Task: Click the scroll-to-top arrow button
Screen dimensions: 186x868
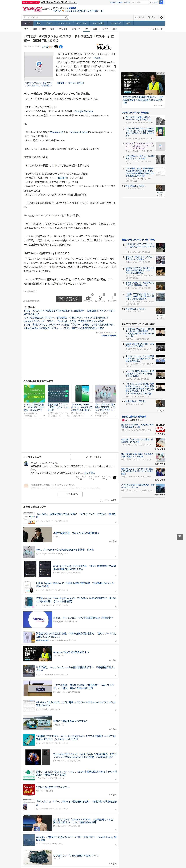Action: [180, 537]
